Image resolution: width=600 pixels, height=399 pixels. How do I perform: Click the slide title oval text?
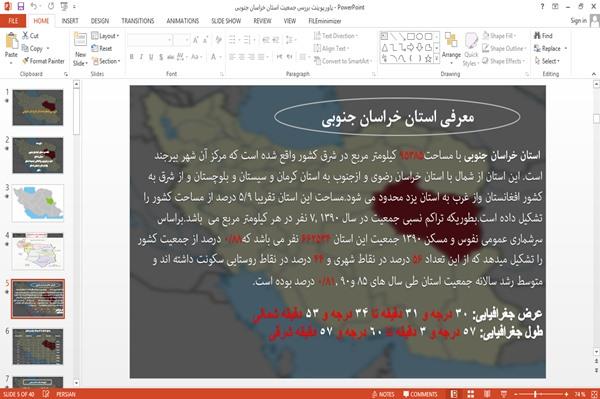(x=397, y=118)
